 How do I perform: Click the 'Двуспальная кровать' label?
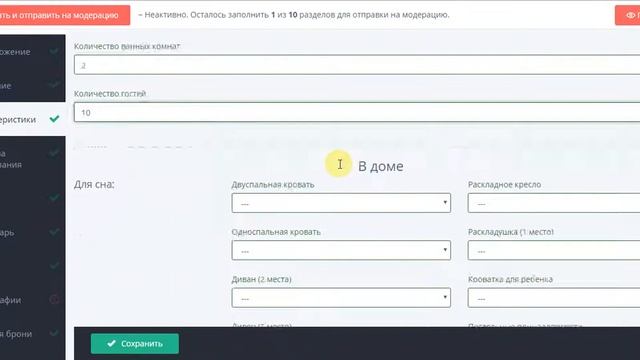click(273, 184)
